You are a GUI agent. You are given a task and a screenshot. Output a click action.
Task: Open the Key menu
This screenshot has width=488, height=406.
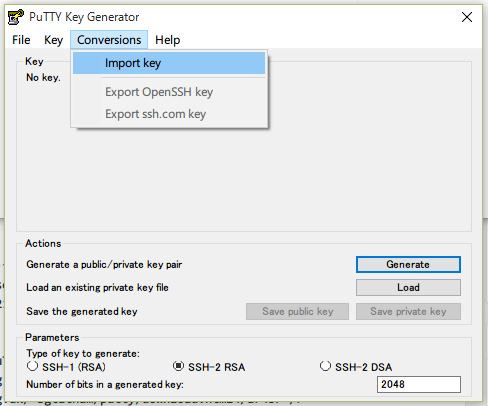(53, 40)
